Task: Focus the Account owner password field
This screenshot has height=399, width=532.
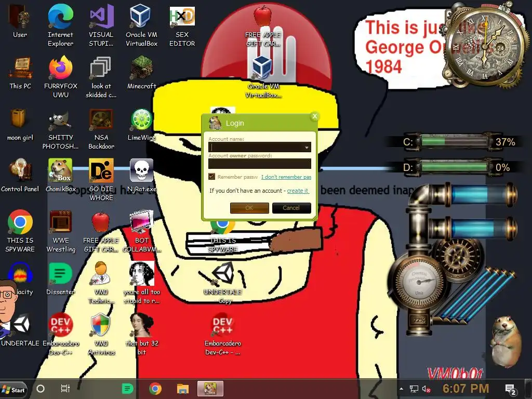Action: pyautogui.click(x=260, y=164)
